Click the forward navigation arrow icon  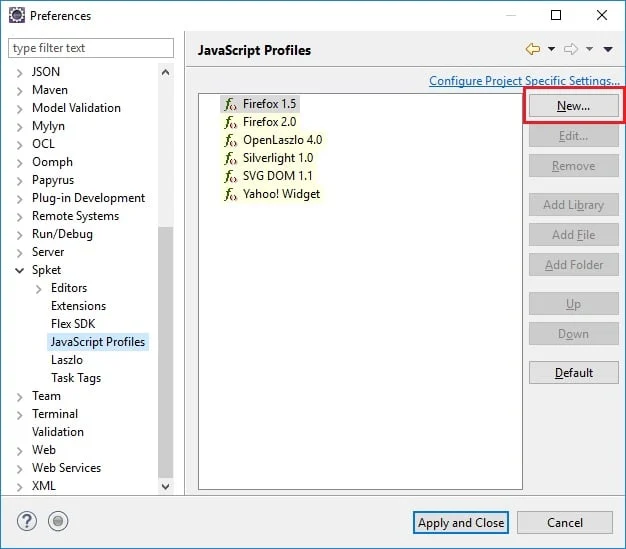tap(571, 50)
